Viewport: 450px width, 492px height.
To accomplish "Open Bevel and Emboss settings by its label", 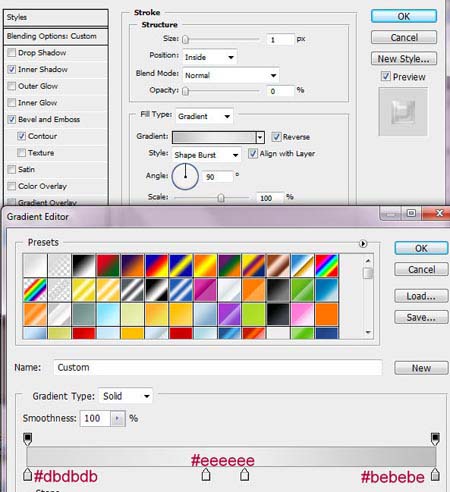I will (x=49, y=119).
